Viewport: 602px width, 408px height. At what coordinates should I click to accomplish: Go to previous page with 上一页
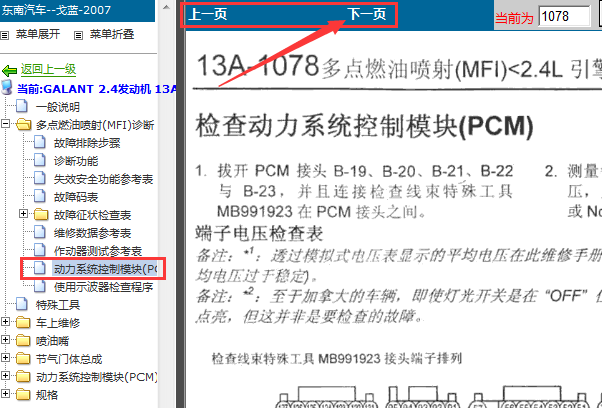click(x=208, y=15)
